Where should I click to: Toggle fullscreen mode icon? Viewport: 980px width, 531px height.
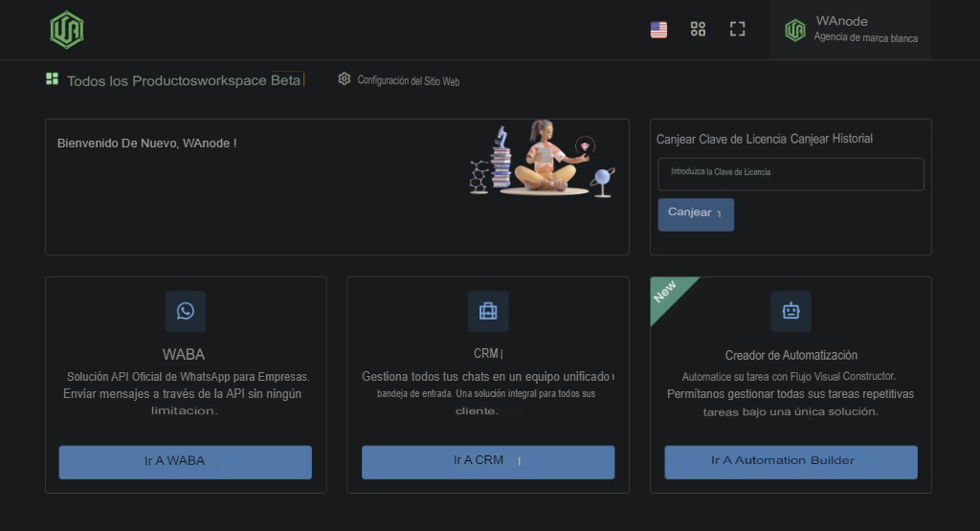click(x=738, y=29)
